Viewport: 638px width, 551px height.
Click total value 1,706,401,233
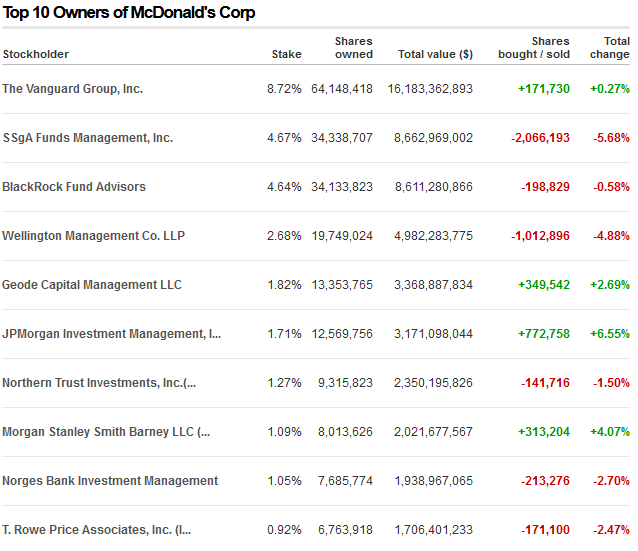click(x=434, y=530)
